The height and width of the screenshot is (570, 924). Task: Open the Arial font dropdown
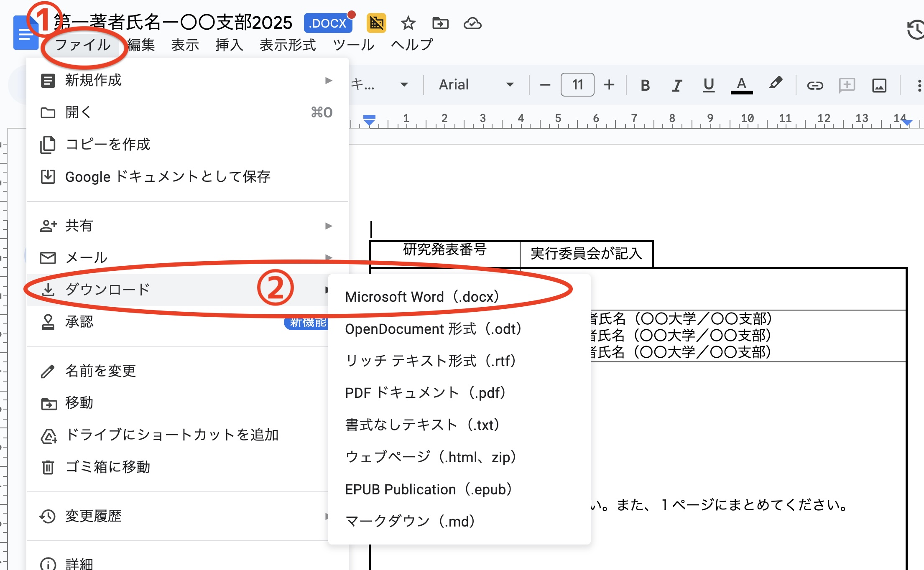(476, 85)
